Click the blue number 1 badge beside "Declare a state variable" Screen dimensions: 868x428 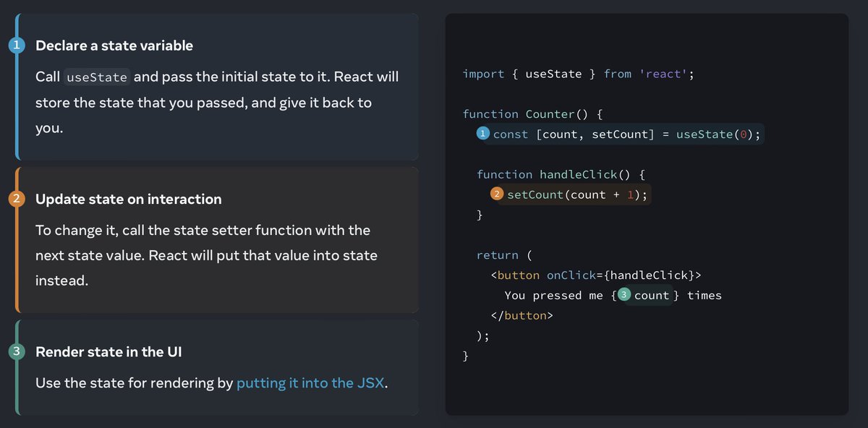click(18, 46)
